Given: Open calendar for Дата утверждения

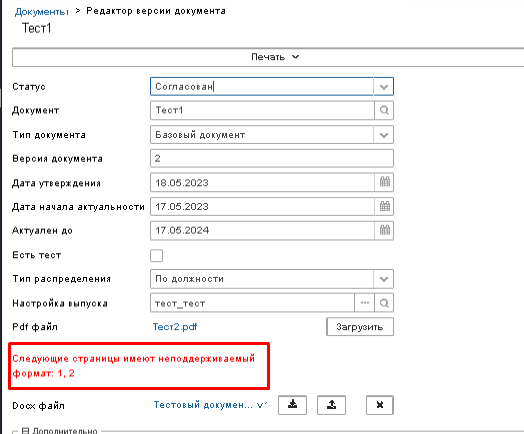Looking at the screenshot, I should (384, 182).
